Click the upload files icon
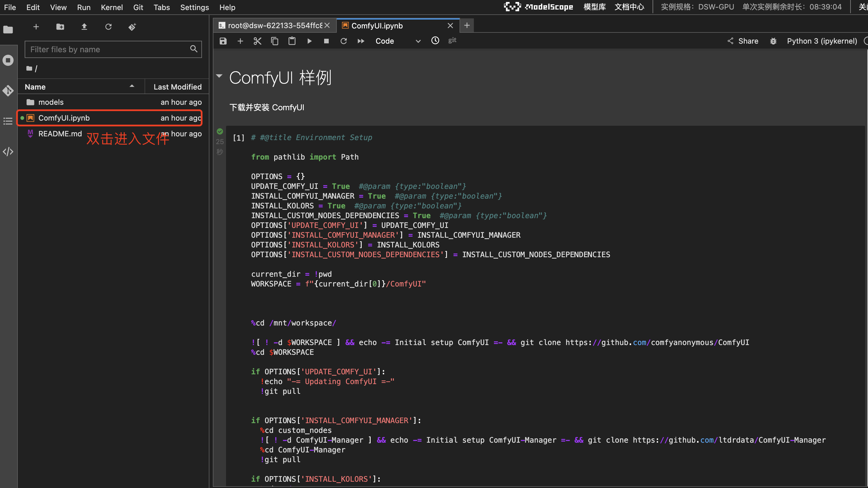This screenshot has height=488, width=868. [84, 27]
